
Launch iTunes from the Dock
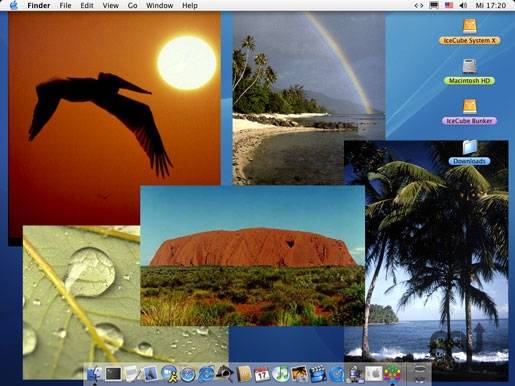pos(281,374)
